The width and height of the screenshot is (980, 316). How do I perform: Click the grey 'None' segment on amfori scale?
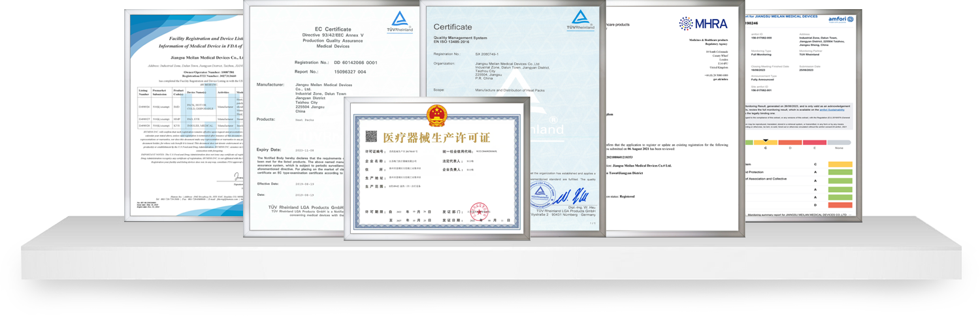(x=840, y=142)
